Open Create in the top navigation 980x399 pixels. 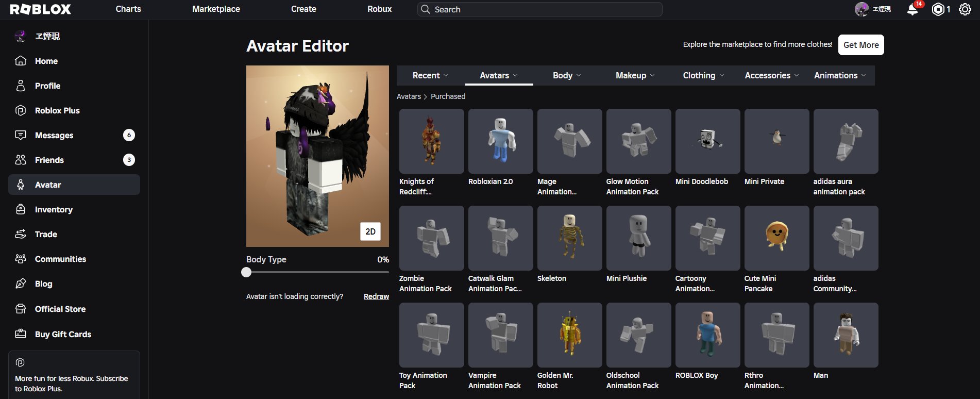pyautogui.click(x=303, y=9)
